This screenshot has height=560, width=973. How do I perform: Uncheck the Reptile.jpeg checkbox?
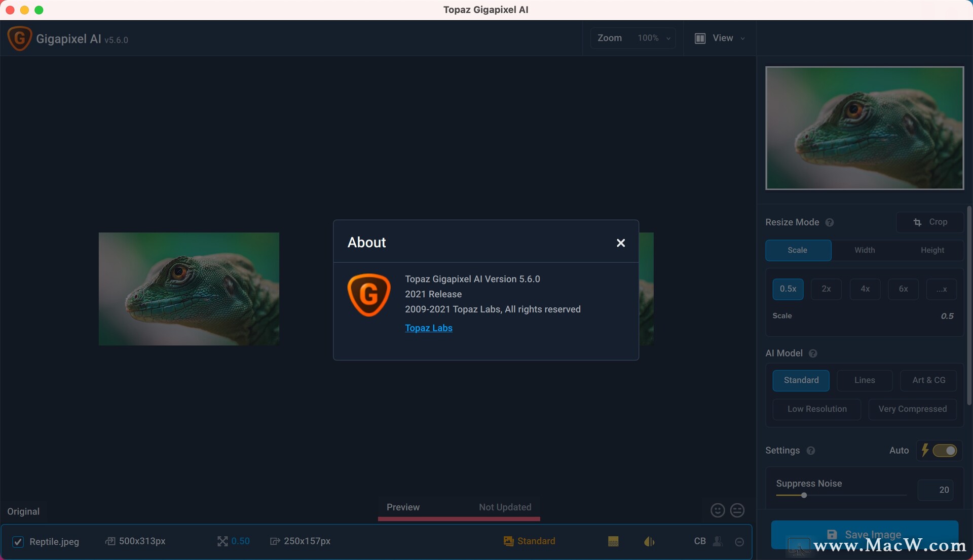click(x=18, y=542)
